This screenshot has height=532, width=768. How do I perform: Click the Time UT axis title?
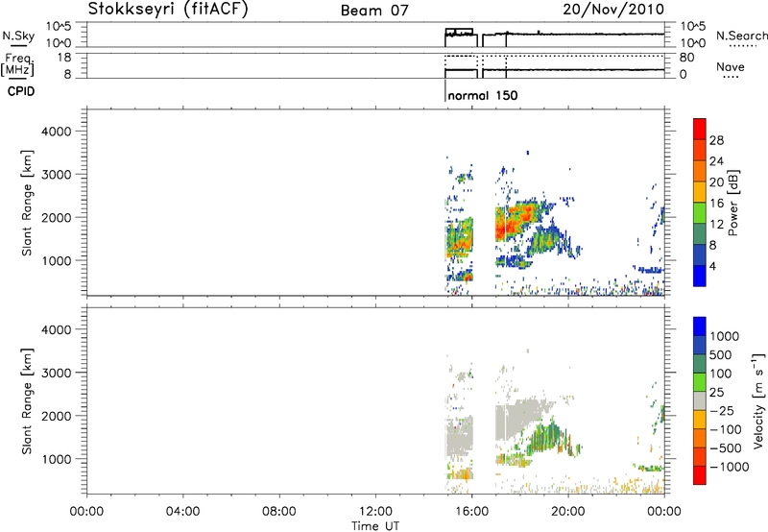(375, 526)
